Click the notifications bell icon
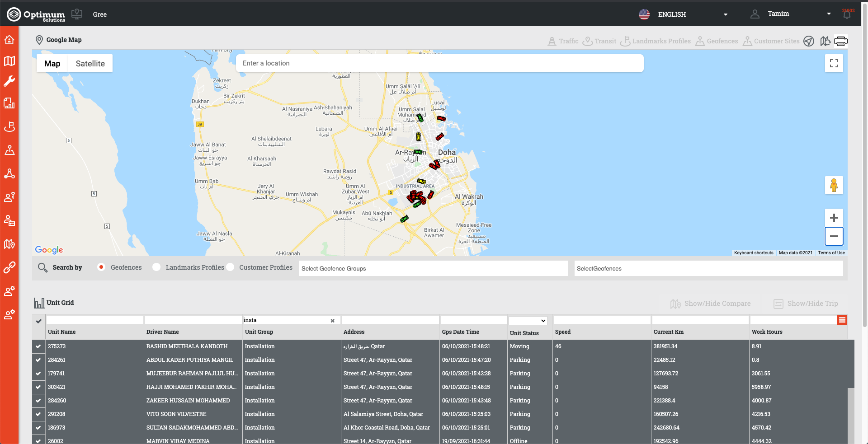This screenshot has width=868, height=444. click(847, 14)
